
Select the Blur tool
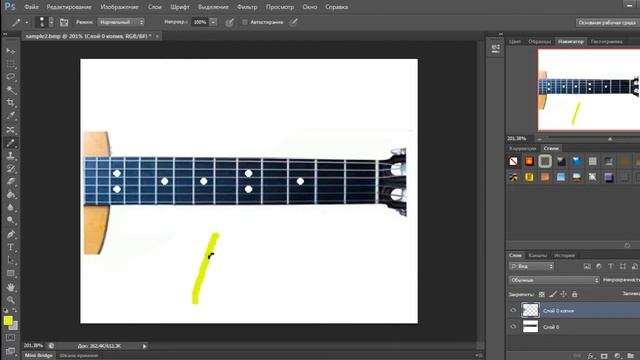click(x=11, y=208)
